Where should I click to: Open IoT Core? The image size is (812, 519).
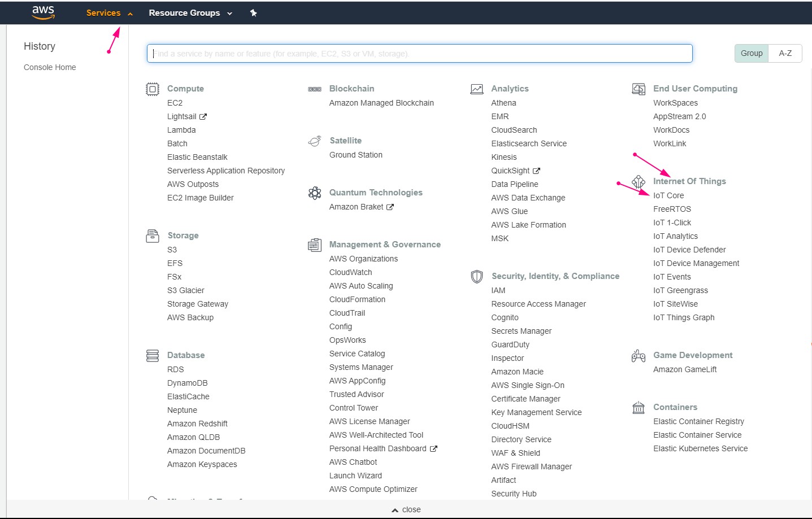point(668,195)
